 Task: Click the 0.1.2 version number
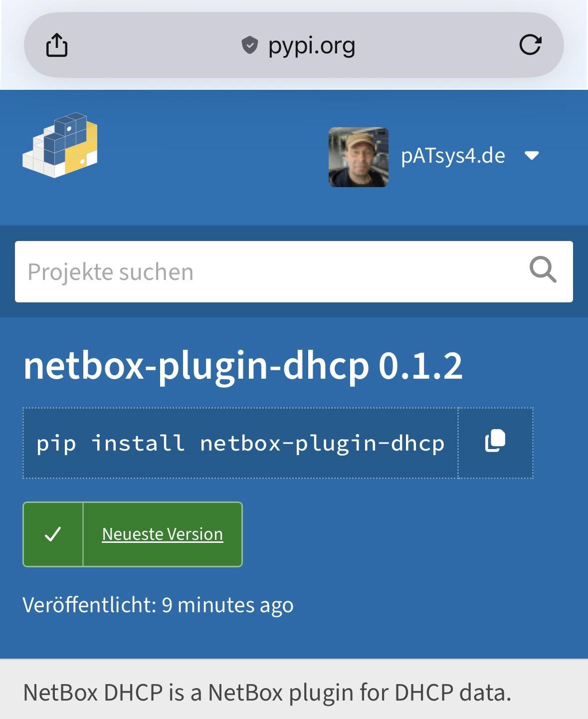(420, 366)
